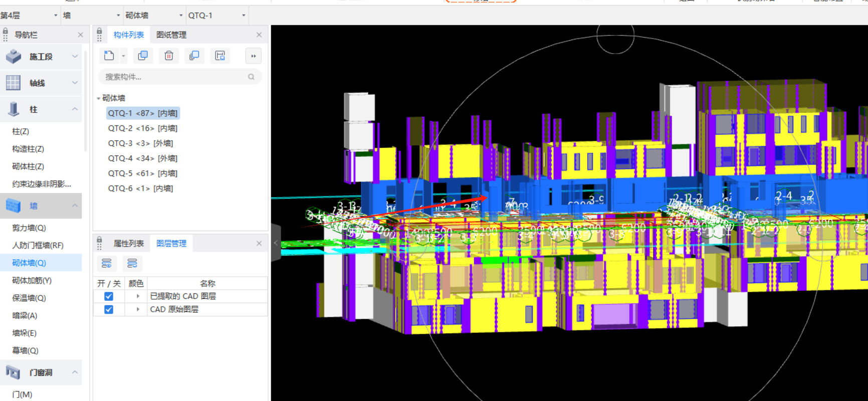
Task: Select 剪力墙(Q) in navigation
Action: 29,228
